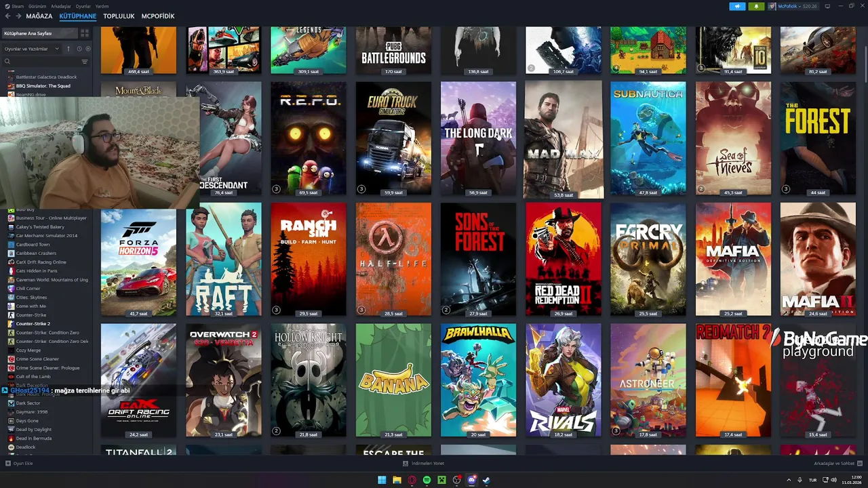Select BBQ Simulator: The Squad in sidebar

(x=43, y=86)
